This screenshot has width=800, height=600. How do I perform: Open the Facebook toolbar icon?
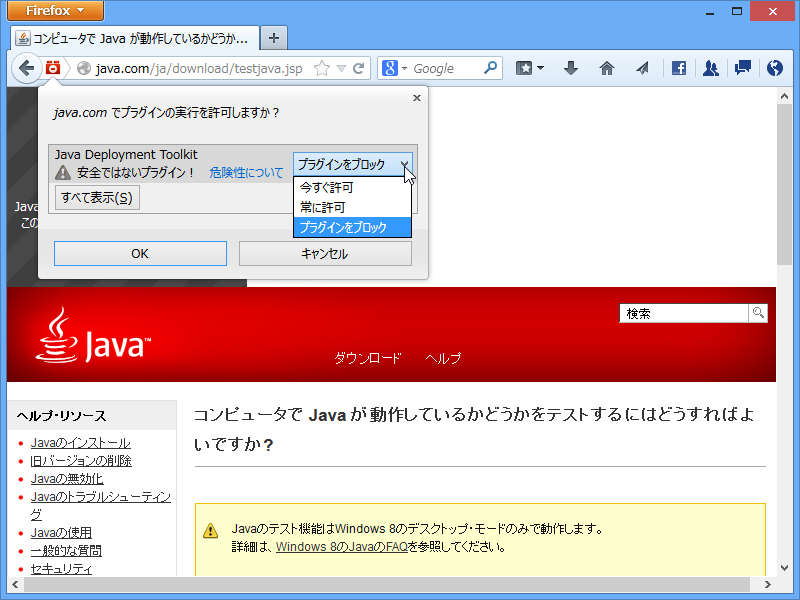679,68
